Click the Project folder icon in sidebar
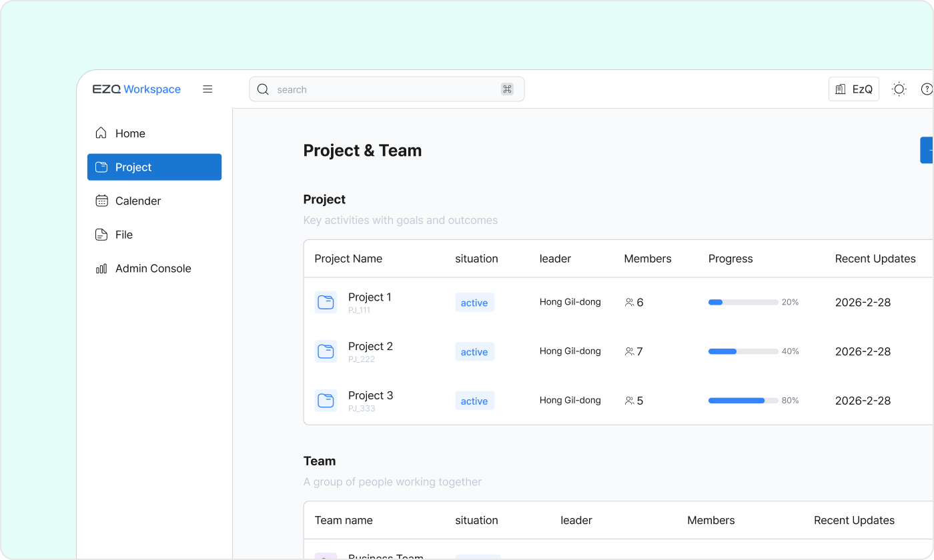Screen dimensions: 934x560 [101, 167]
